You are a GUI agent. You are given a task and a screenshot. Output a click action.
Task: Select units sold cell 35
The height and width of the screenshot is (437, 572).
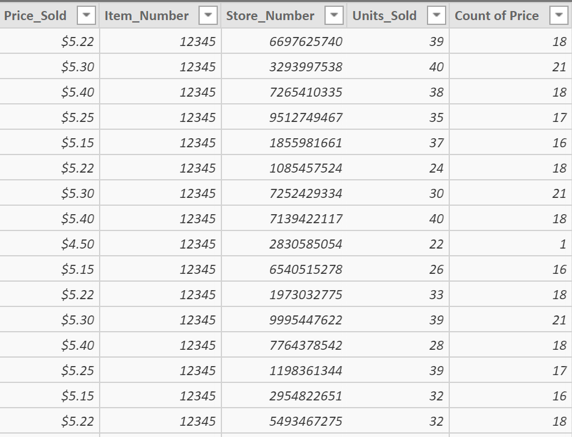[398, 117]
